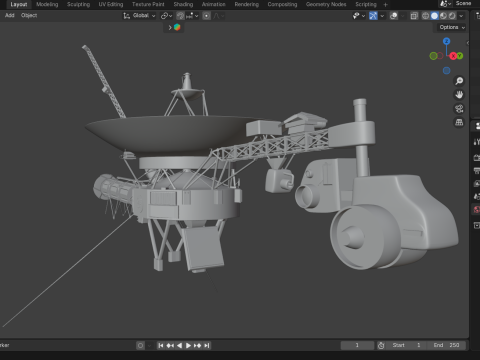
Task: Click the Start frame field
Action: point(405,345)
